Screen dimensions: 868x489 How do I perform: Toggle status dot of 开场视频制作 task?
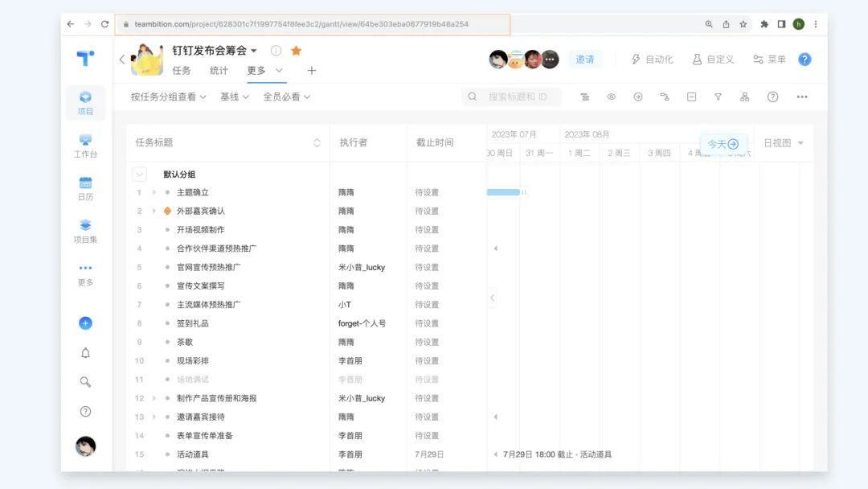pyautogui.click(x=167, y=230)
